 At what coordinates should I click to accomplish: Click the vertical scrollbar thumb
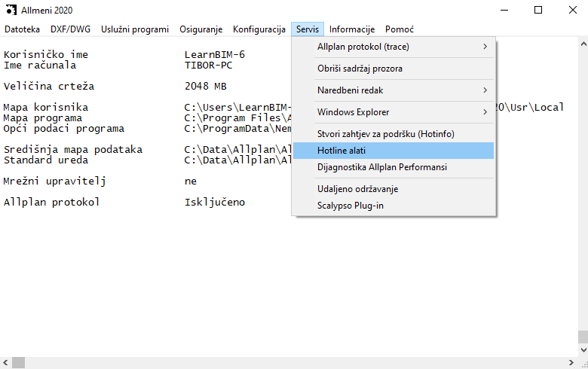pyautogui.click(x=583, y=337)
